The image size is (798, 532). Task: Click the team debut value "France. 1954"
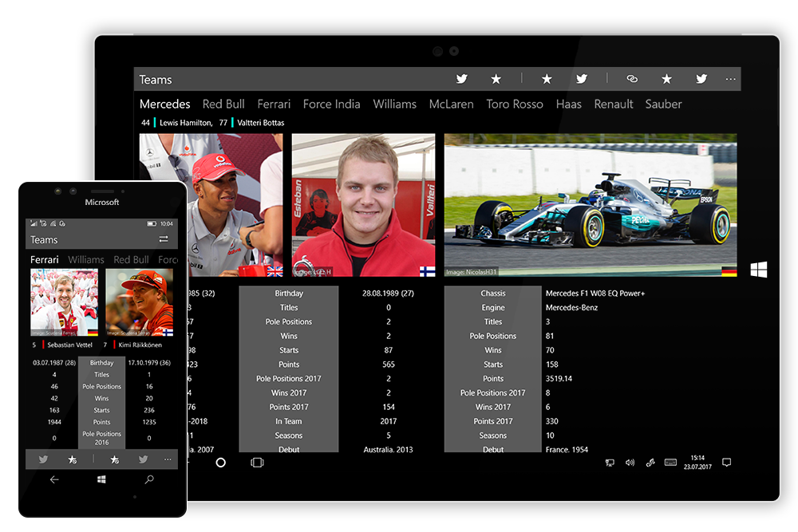click(x=567, y=450)
